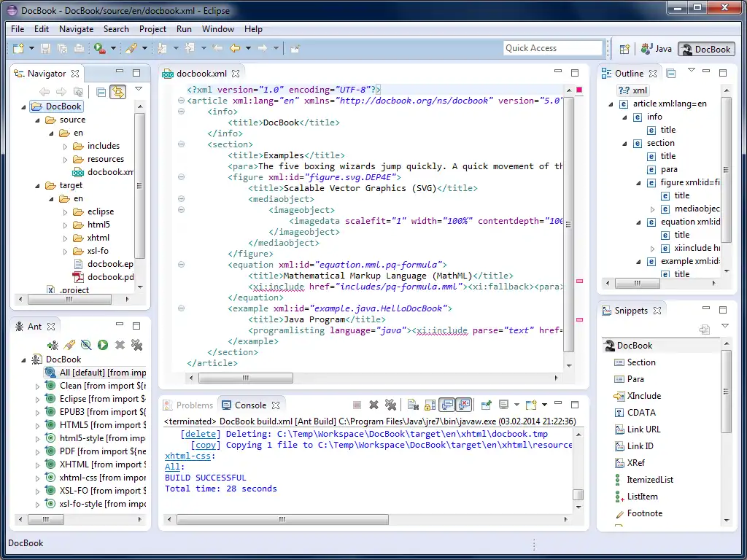
Task: Expand the PDF Ant target
Action: click(x=38, y=451)
